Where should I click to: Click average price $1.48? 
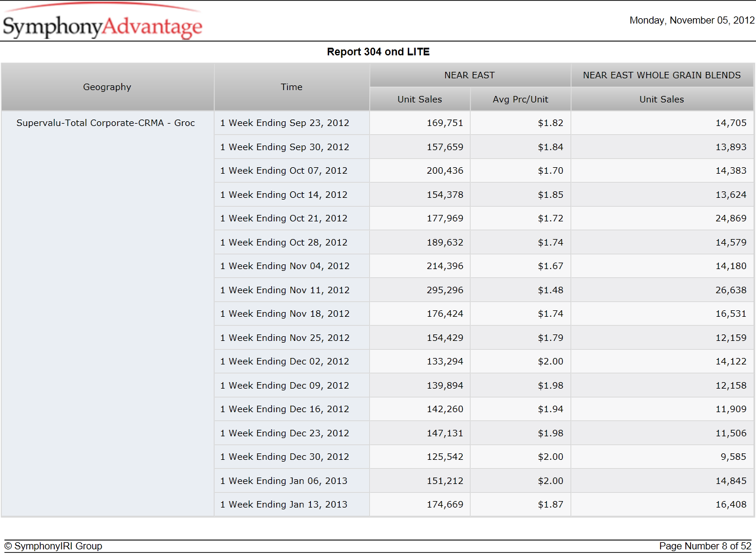pyautogui.click(x=551, y=290)
